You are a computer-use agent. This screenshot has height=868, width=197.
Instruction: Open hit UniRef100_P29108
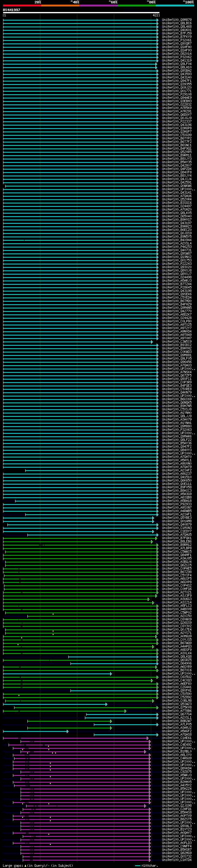[x=176, y=94]
